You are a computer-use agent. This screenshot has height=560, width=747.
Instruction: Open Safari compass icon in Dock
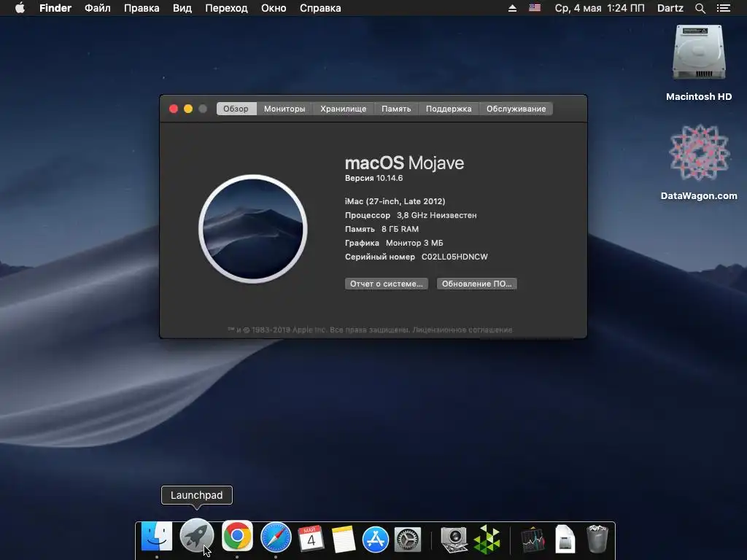click(276, 537)
